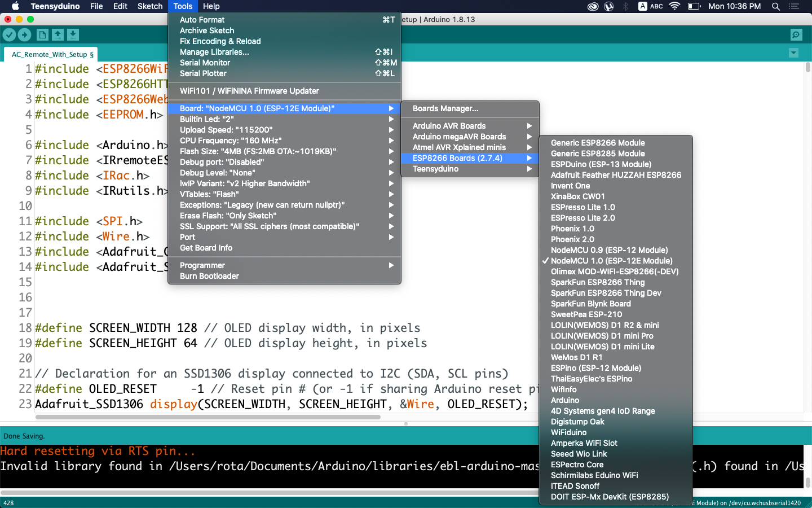Expand the SSL Support submenu
The height and width of the screenshot is (508, 812).
(284, 226)
